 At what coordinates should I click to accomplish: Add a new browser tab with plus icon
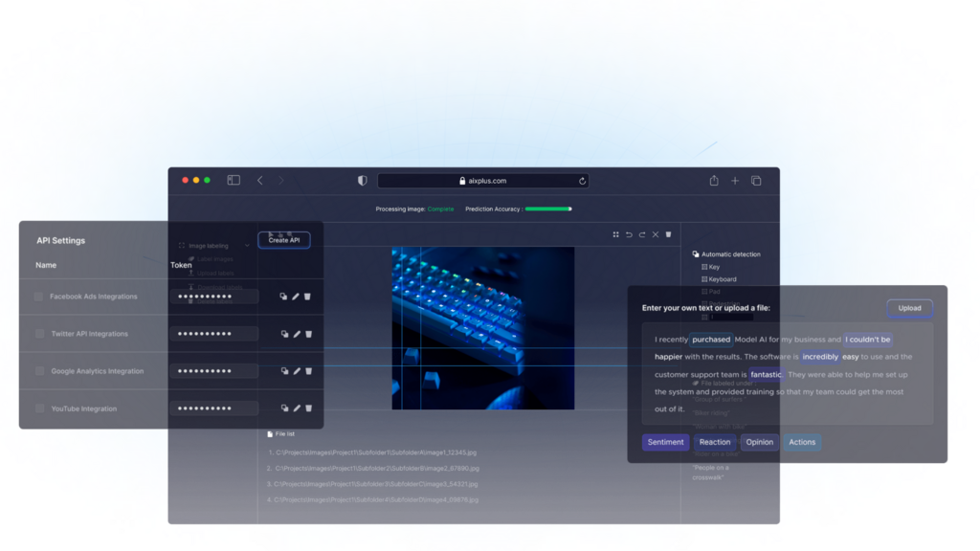point(735,181)
